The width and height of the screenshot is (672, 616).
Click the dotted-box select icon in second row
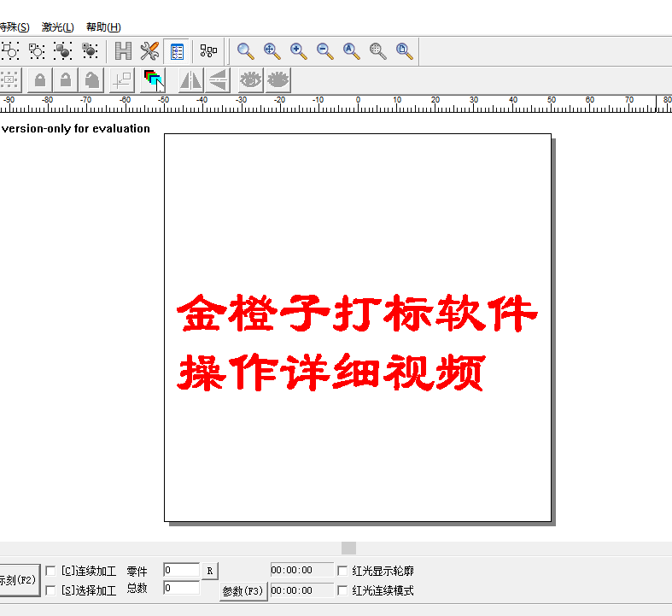[x=9, y=80]
